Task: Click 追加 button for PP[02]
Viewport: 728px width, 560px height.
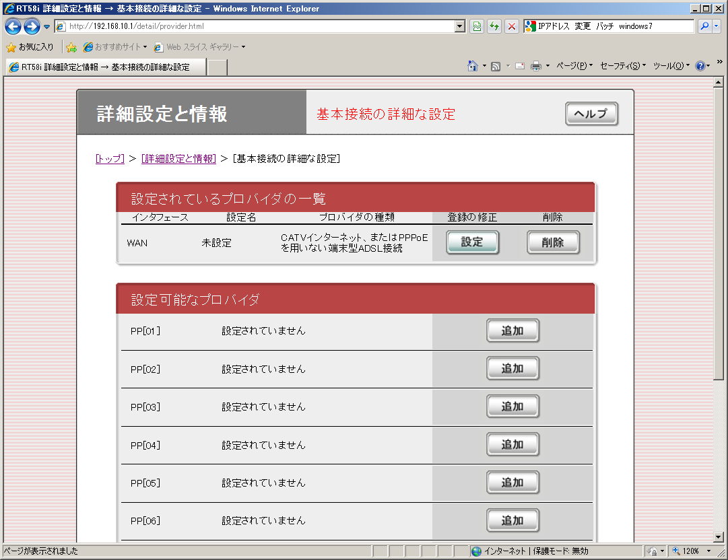Action: point(512,368)
